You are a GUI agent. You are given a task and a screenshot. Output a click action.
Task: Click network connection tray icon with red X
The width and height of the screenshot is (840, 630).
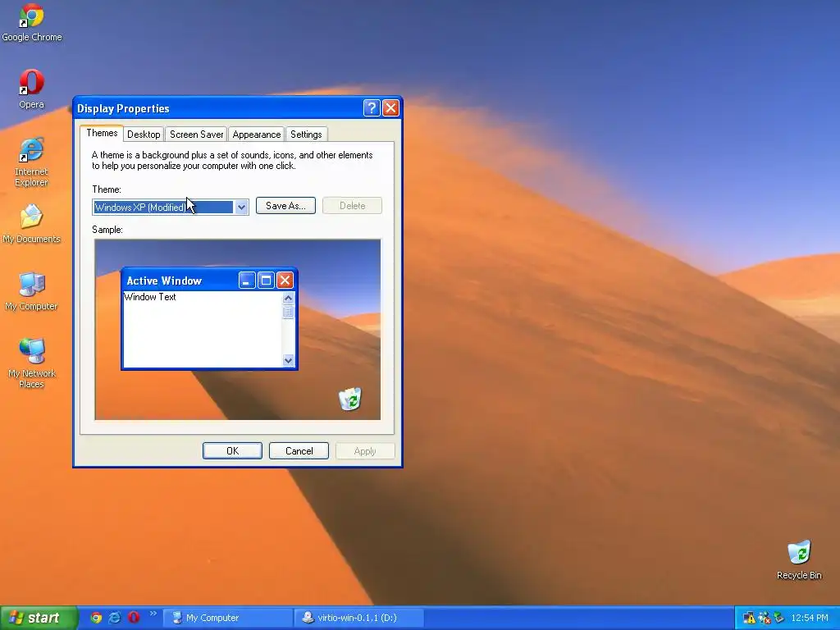764,619
